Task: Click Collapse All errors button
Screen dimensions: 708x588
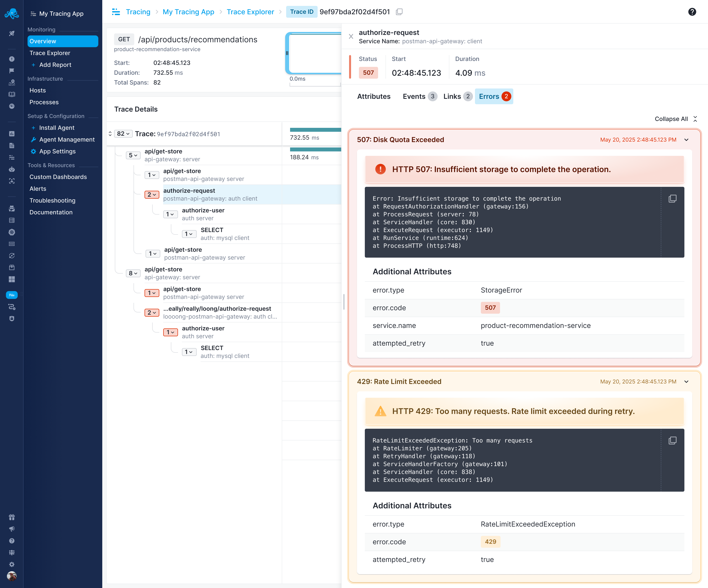Action: [676, 119]
